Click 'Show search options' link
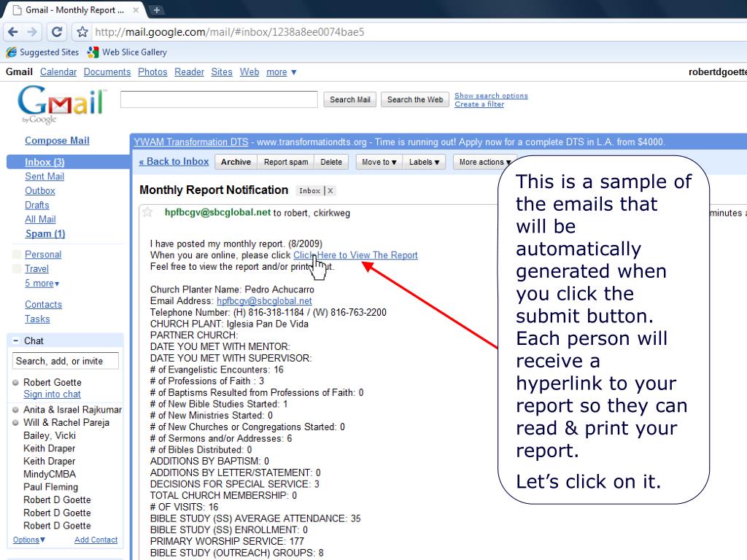Screen dimensions: 747x560 coord(491,96)
